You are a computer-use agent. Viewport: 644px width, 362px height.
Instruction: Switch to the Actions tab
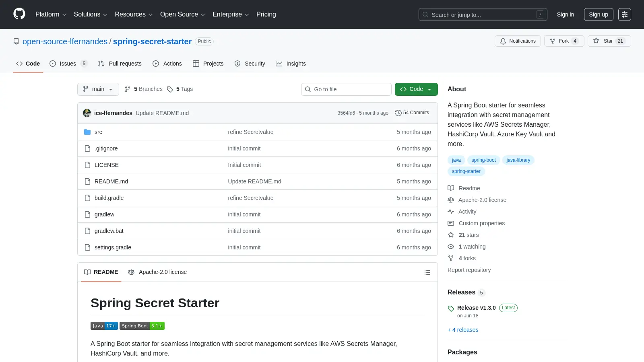[x=167, y=64]
